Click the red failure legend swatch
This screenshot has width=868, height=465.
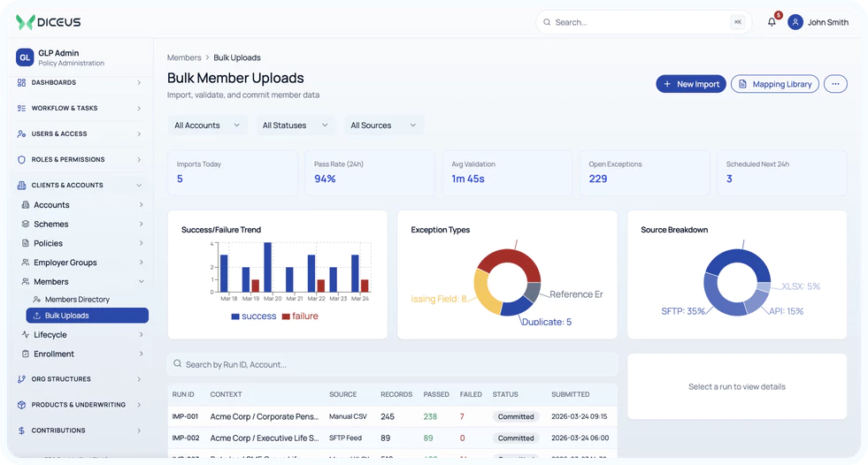[286, 316]
